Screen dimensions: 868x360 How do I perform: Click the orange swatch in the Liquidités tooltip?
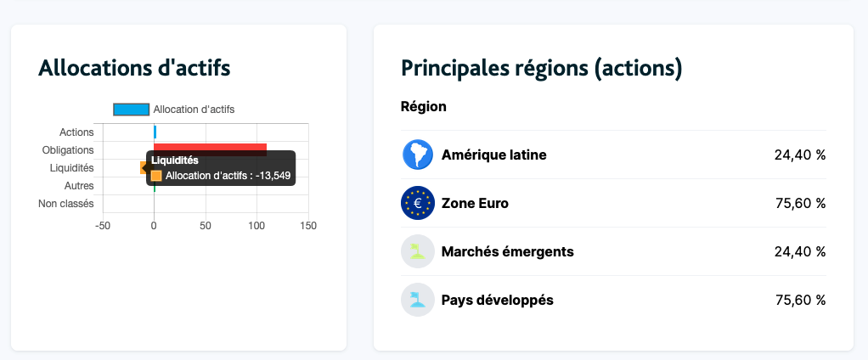(156, 176)
